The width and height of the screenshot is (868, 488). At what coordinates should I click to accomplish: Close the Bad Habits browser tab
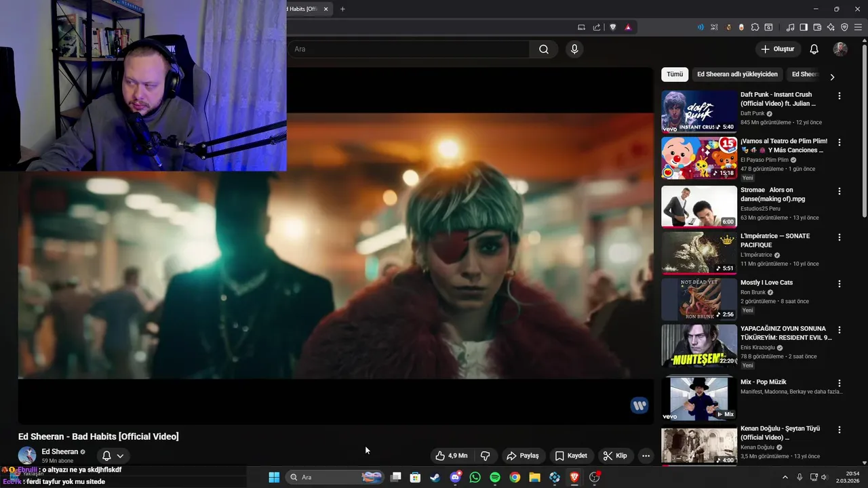pyautogui.click(x=325, y=9)
